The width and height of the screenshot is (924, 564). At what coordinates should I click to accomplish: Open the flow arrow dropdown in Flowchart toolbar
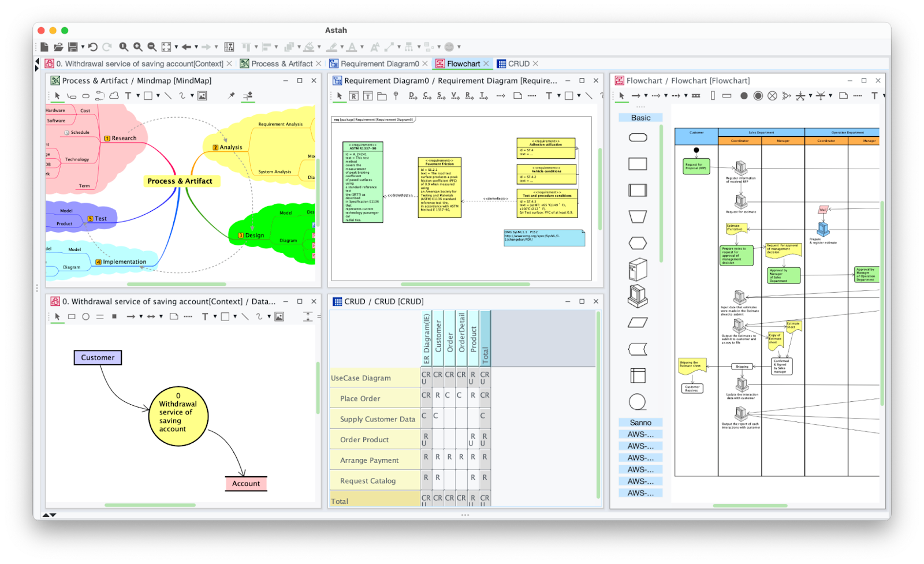(646, 95)
